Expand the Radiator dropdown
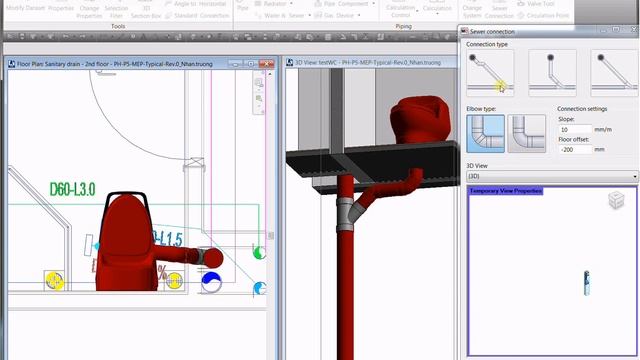The width and height of the screenshot is (640, 360). click(x=291, y=4)
